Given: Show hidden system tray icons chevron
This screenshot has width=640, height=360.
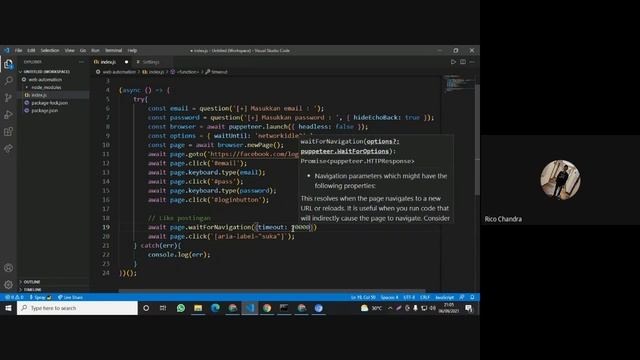Looking at the screenshot, I should [390, 308].
